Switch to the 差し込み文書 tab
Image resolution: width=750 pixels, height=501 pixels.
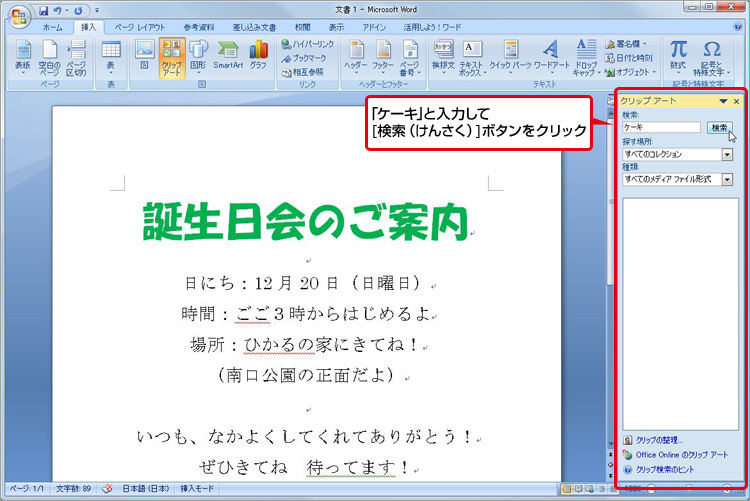[254, 27]
